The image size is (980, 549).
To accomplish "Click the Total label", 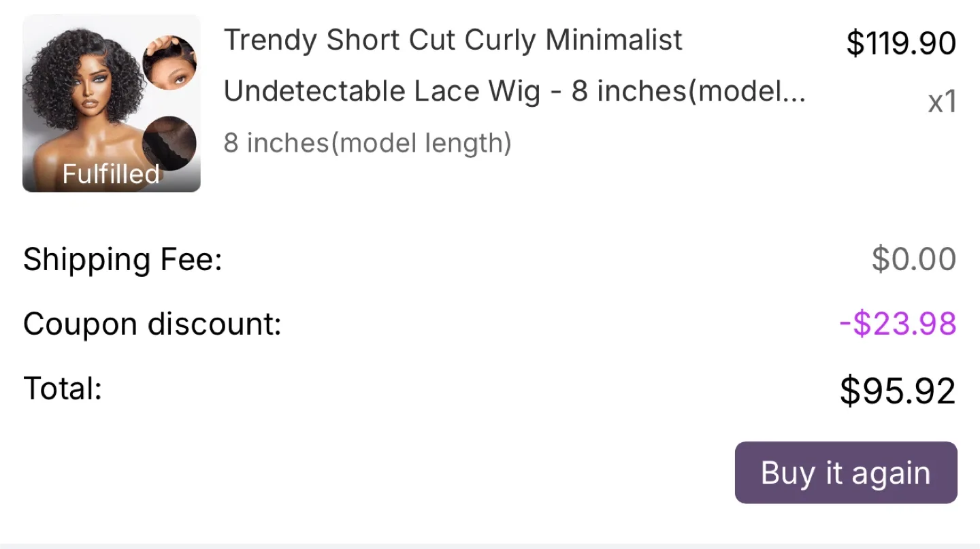I will tap(62, 388).
